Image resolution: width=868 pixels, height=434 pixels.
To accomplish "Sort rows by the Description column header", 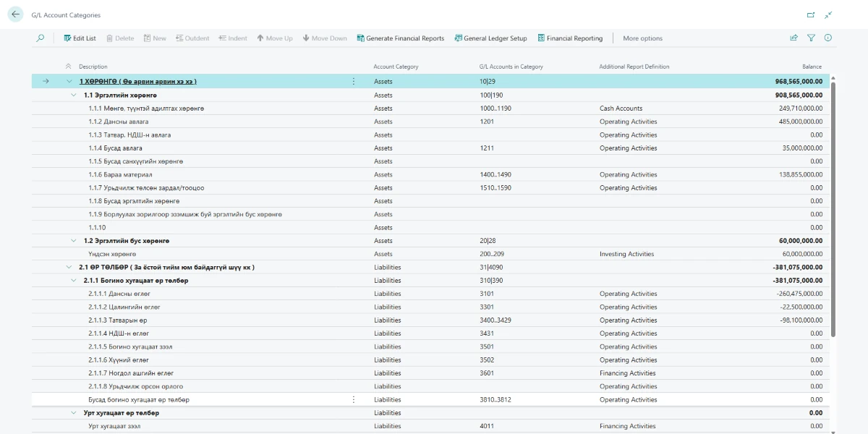I will point(95,66).
